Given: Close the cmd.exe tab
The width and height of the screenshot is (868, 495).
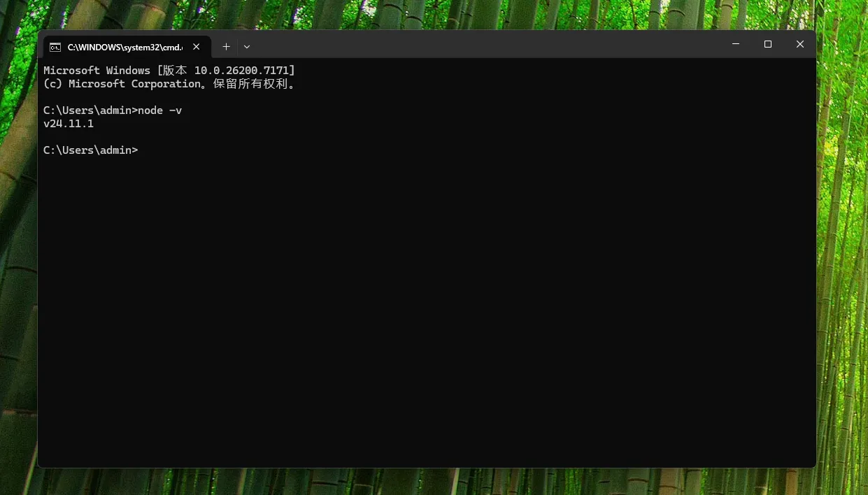Looking at the screenshot, I should point(197,47).
